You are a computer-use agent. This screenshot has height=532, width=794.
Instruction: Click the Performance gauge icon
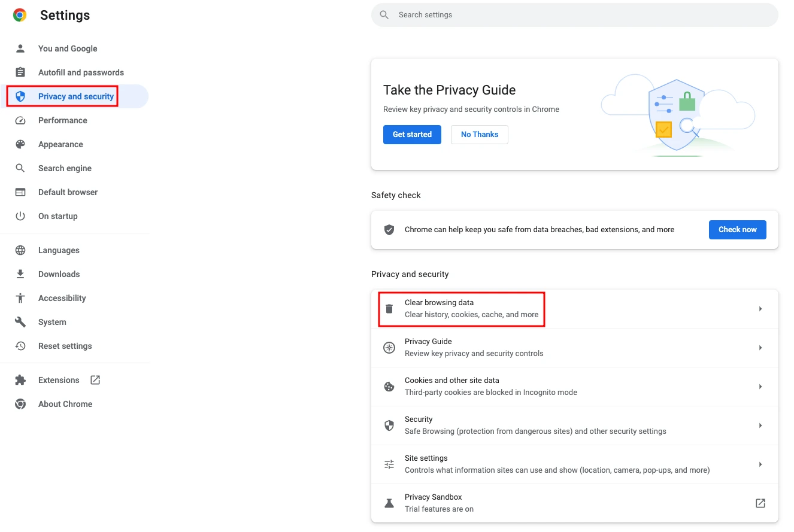(x=20, y=120)
